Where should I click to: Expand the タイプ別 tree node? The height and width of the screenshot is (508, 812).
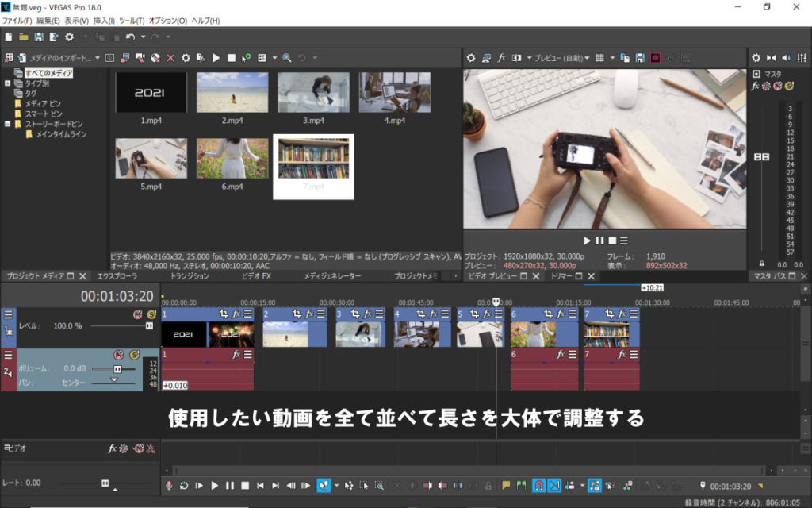tap(8, 83)
